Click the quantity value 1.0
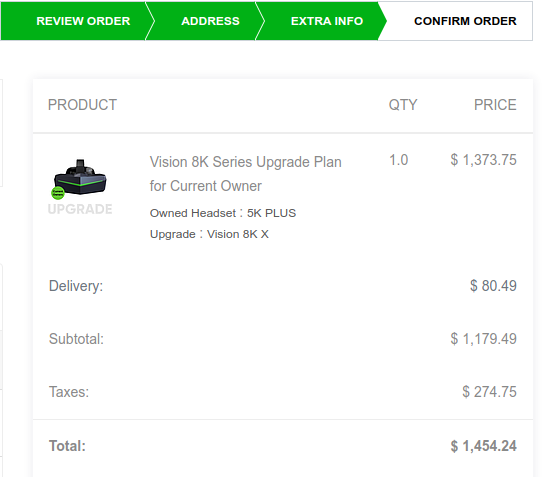Image resolution: width=554 pixels, height=477 pixels. 399,160
